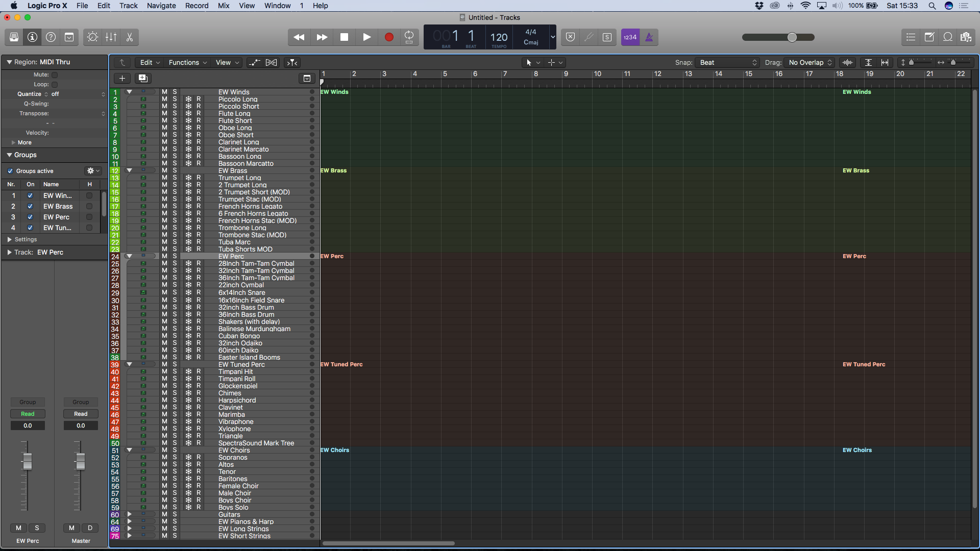This screenshot has height=551, width=980.
Task: Click the waveform zoom icon
Action: pos(848,62)
